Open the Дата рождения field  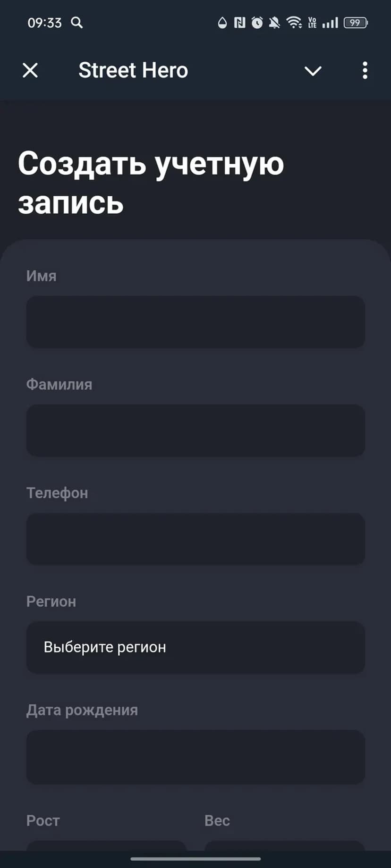[195, 757]
